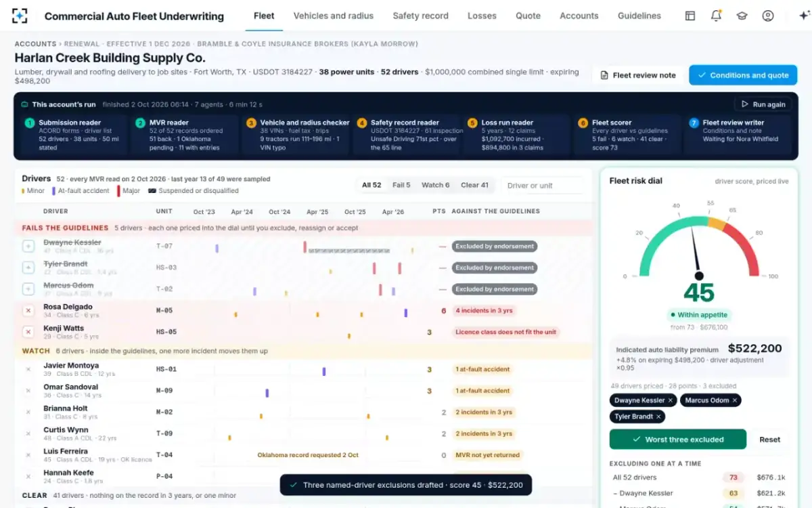Open the Guidelines tab
812x508 pixels.
pyautogui.click(x=639, y=16)
